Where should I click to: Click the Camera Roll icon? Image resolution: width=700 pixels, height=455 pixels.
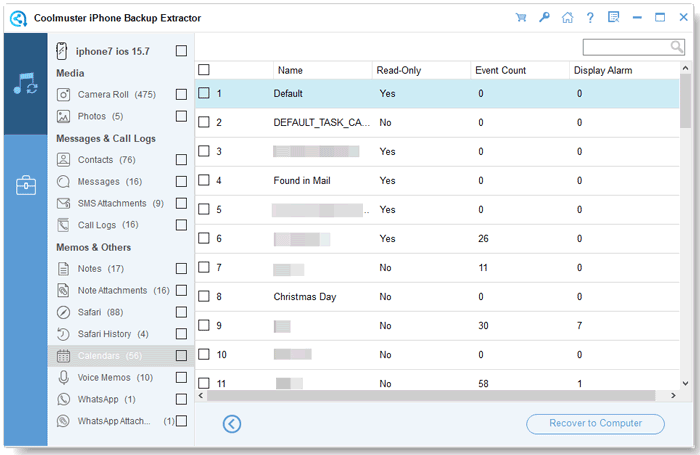(x=63, y=95)
